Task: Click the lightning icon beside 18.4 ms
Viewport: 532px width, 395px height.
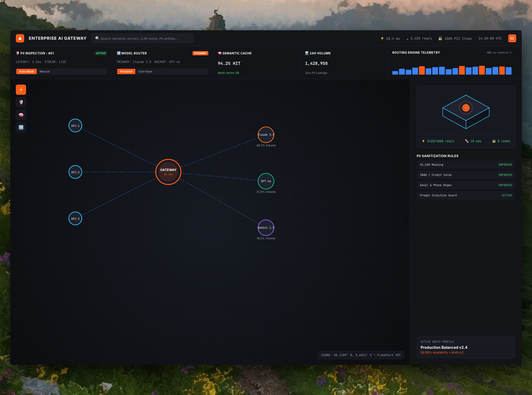Action: click(382, 38)
